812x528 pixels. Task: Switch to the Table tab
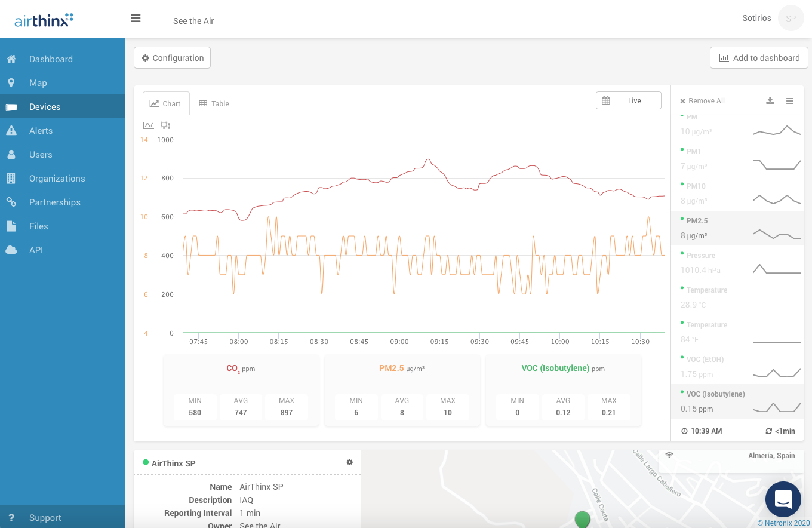coord(214,103)
